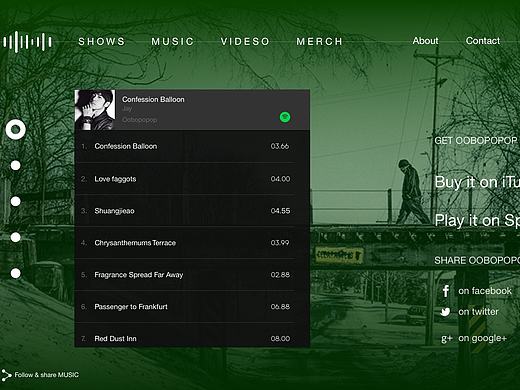520x390 pixels.
Task: Play track 5 Fragrance Spread Far Away
Action: click(185, 275)
